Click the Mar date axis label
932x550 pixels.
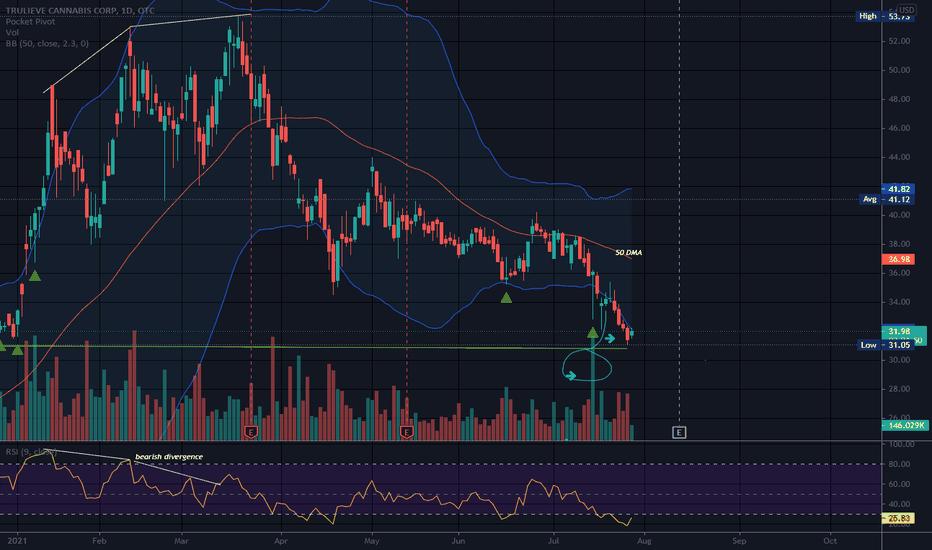click(181, 540)
